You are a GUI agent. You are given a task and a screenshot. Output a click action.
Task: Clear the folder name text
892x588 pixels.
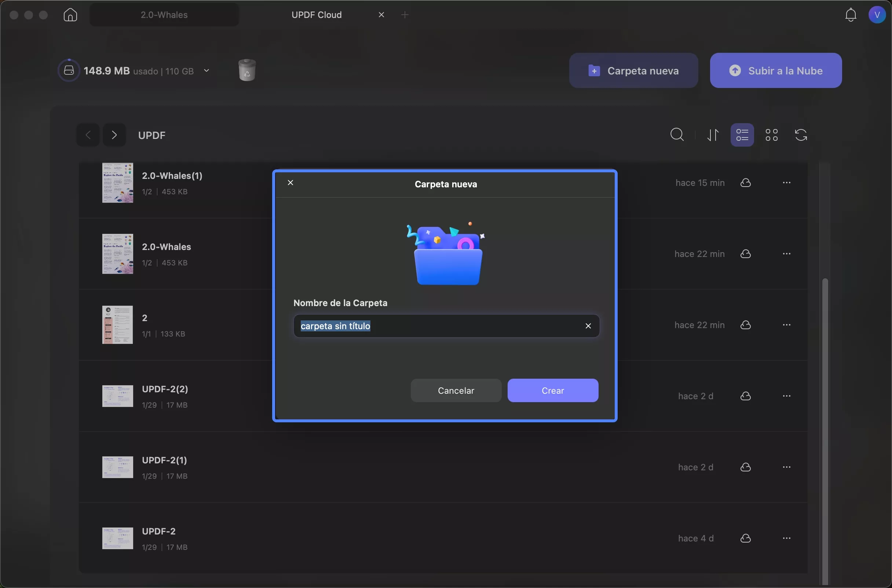tap(588, 326)
